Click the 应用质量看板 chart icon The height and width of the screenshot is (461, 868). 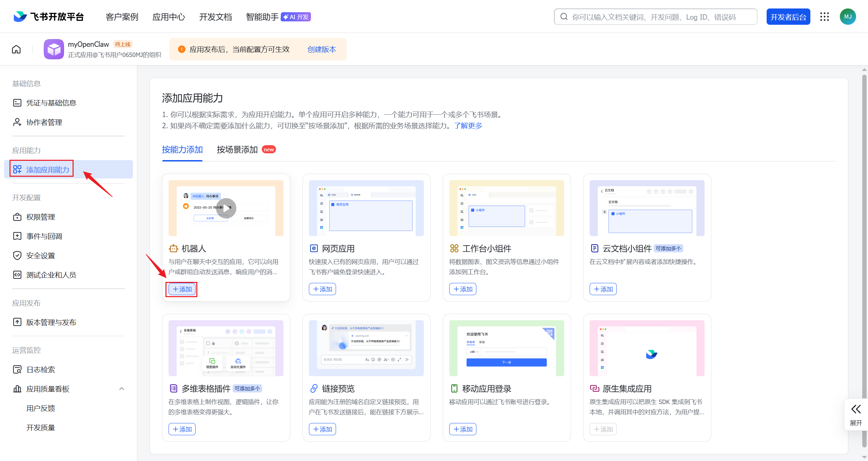pos(17,389)
